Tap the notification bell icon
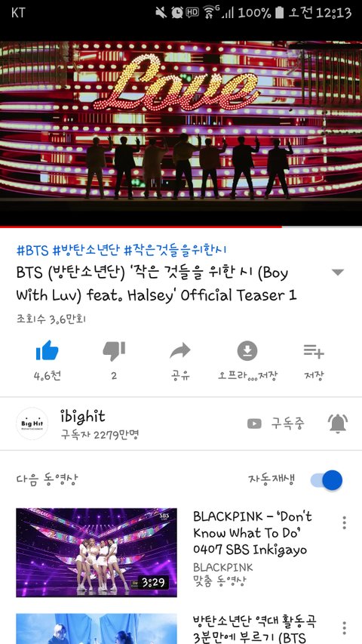The image size is (362, 644). pos(338,424)
